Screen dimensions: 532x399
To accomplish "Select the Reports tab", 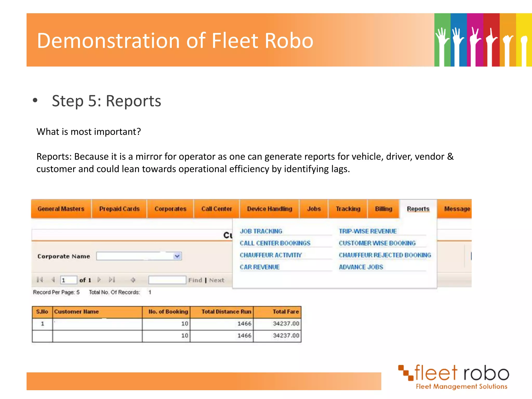I will tap(418, 209).
